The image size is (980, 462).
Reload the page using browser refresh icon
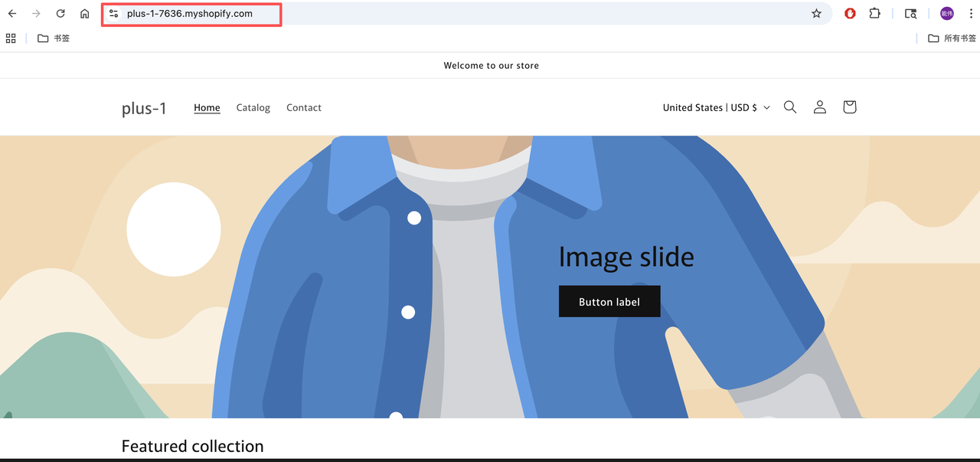click(x=60, y=14)
